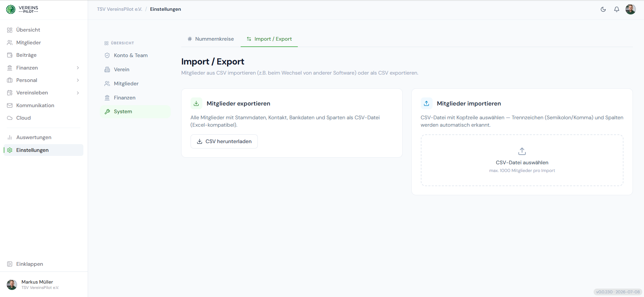Click the Kommunikation envelope icon
The width and height of the screenshot is (644, 297).
(10, 105)
